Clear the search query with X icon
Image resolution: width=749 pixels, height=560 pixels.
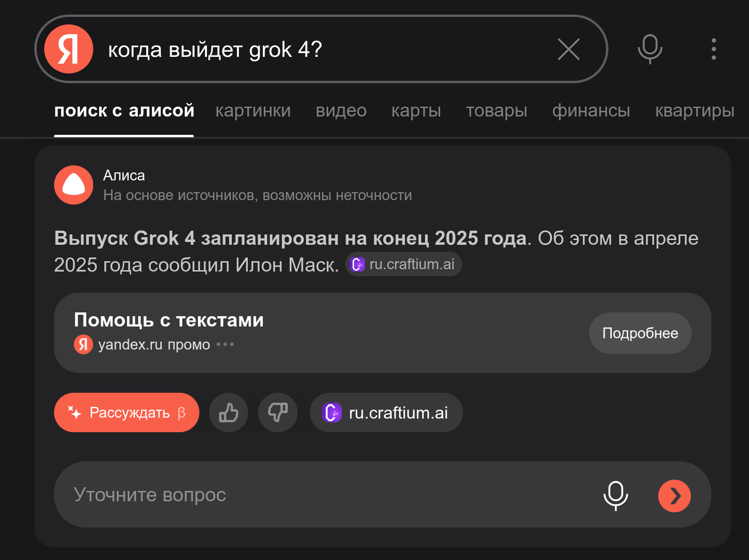point(568,49)
